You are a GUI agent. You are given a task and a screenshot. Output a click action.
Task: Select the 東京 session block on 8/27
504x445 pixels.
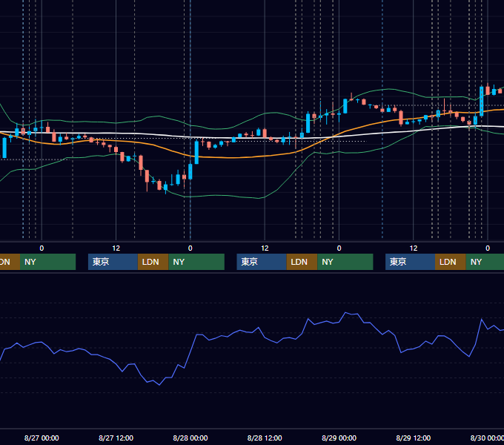(x=113, y=262)
